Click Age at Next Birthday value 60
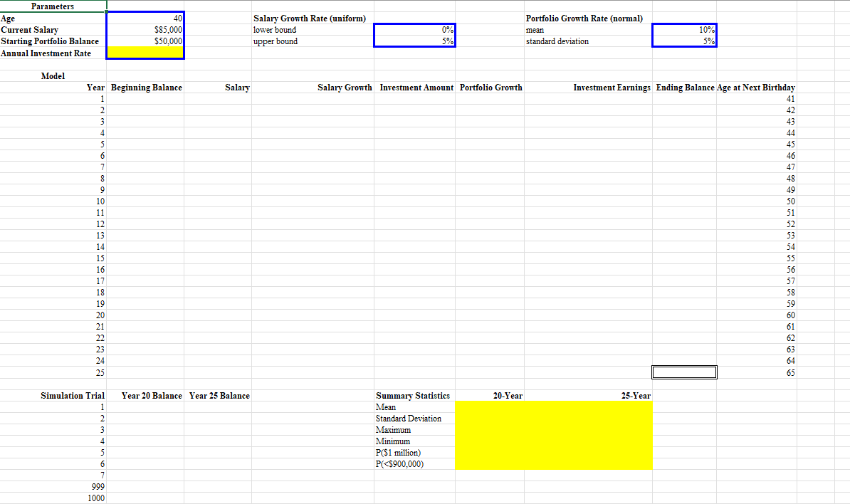 757,315
